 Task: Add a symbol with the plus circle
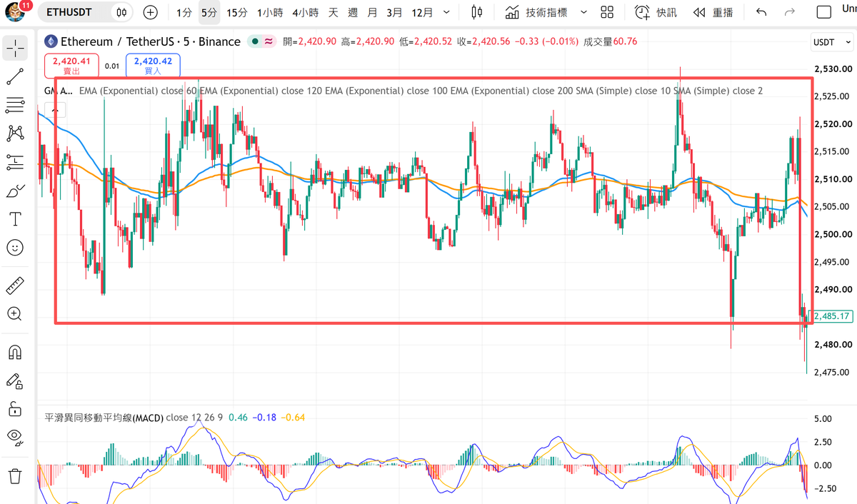[x=150, y=12]
